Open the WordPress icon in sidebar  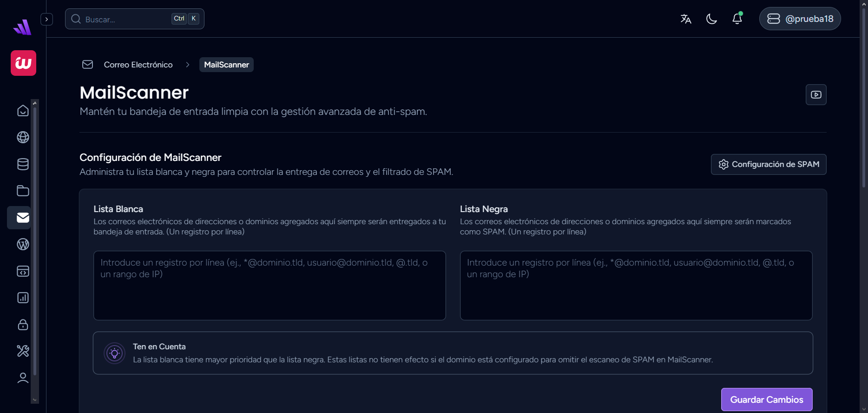pos(23,244)
